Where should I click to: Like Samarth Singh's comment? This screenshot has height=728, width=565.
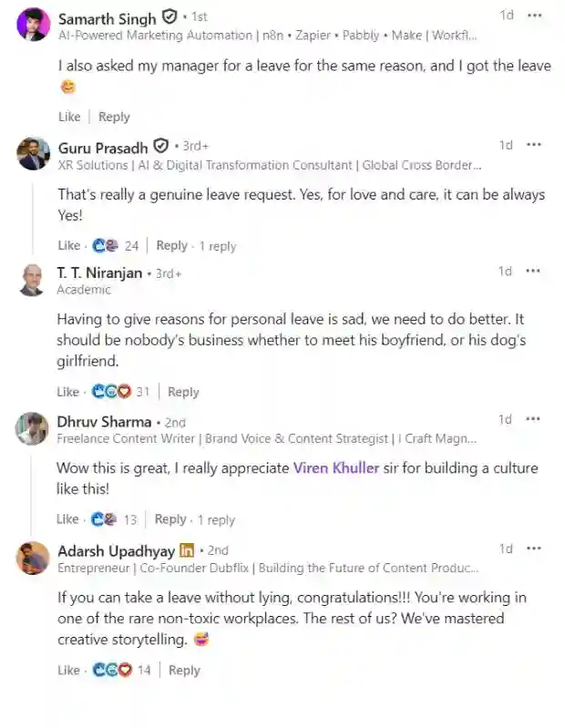(69, 117)
